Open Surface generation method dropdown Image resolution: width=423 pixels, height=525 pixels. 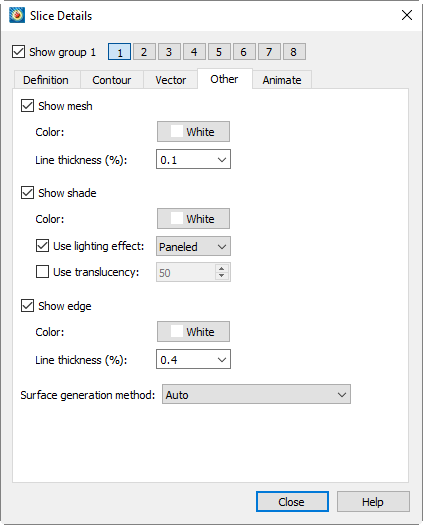point(256,394)
